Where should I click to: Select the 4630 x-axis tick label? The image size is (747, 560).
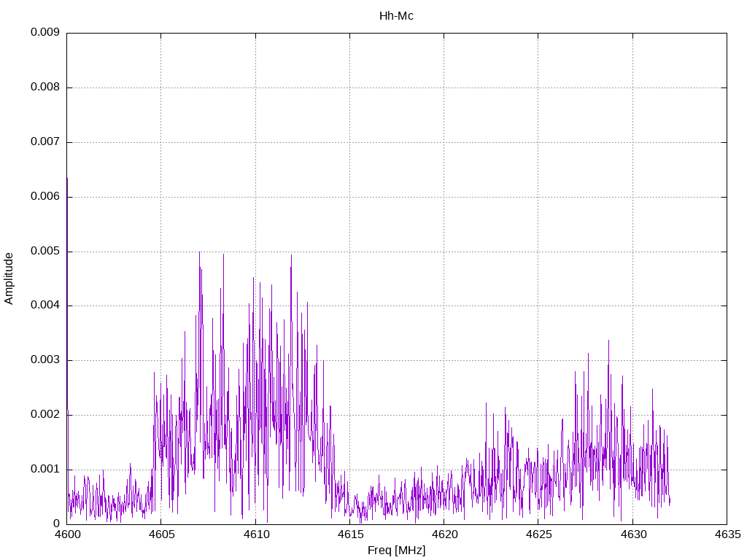pyautogui.click(x=632, y=534)
